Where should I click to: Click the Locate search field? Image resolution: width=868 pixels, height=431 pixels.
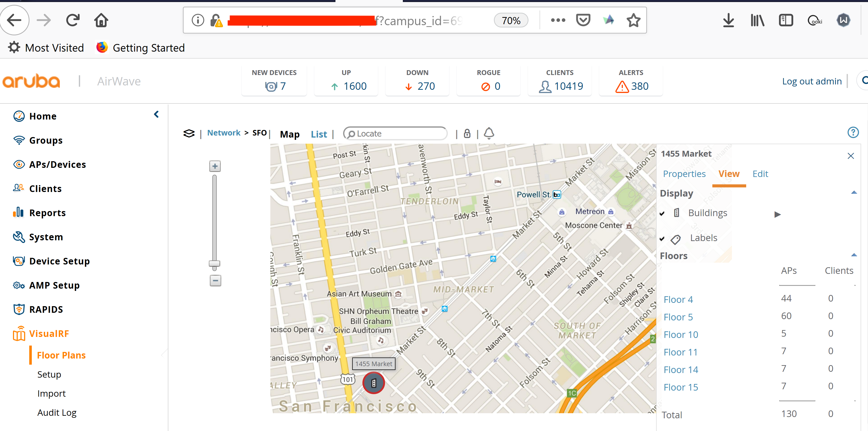click(x=395, y=133)
